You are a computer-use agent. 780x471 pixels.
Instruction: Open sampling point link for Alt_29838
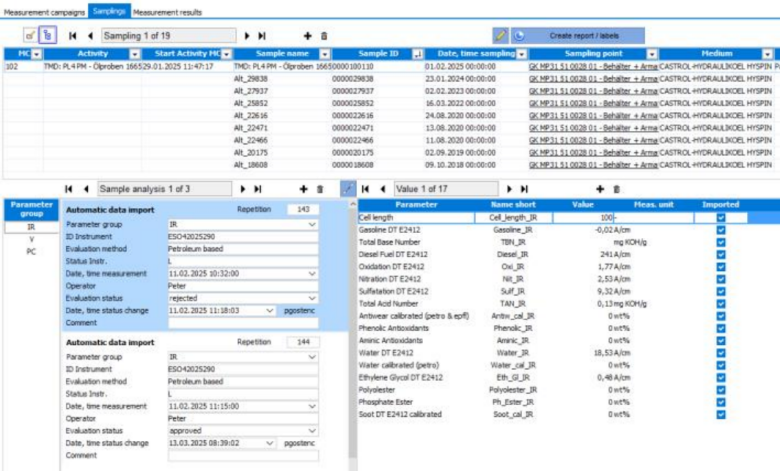[x=593, y=79]
